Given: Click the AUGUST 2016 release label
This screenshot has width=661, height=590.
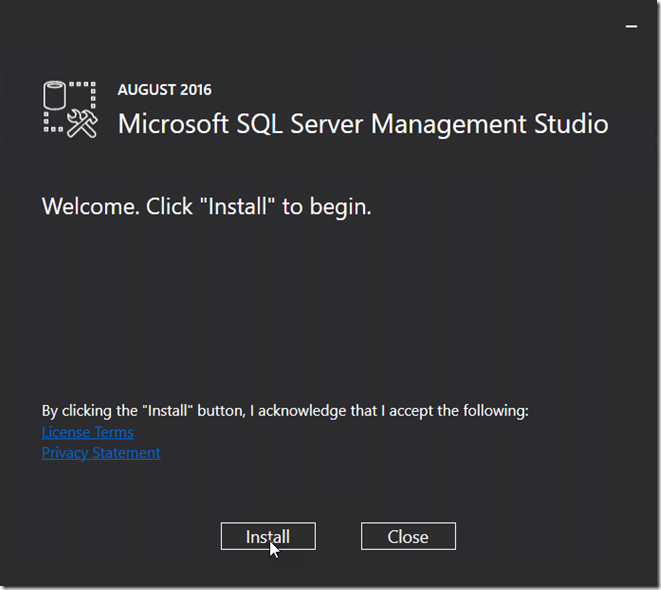Looking at the screenshot, I should pos(165,89).
